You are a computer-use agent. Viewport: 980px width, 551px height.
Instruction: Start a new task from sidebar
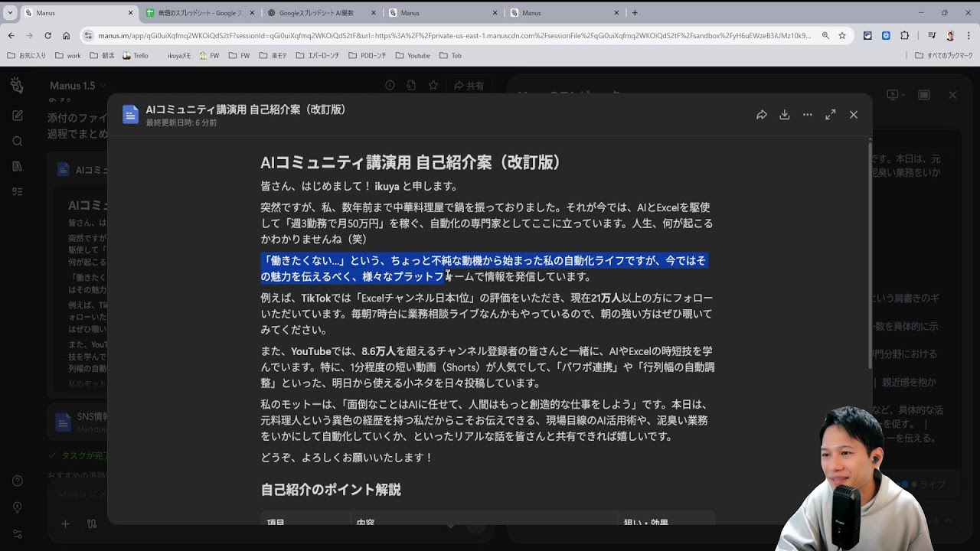coord(18,116)
